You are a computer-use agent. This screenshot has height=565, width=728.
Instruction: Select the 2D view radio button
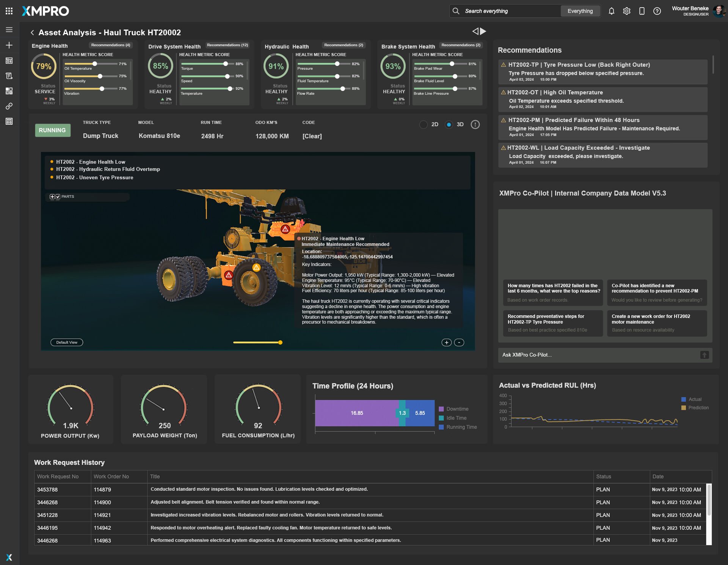423,124
